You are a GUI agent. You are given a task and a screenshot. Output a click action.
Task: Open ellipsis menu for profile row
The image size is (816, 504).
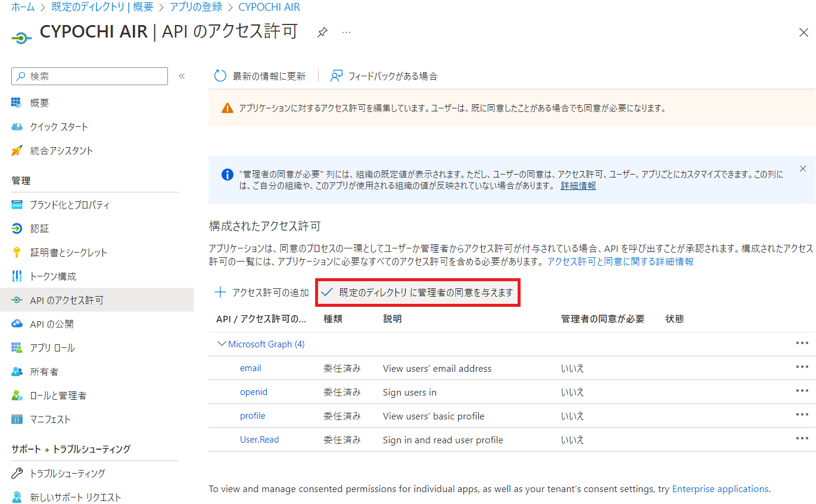tap(802, 415)
